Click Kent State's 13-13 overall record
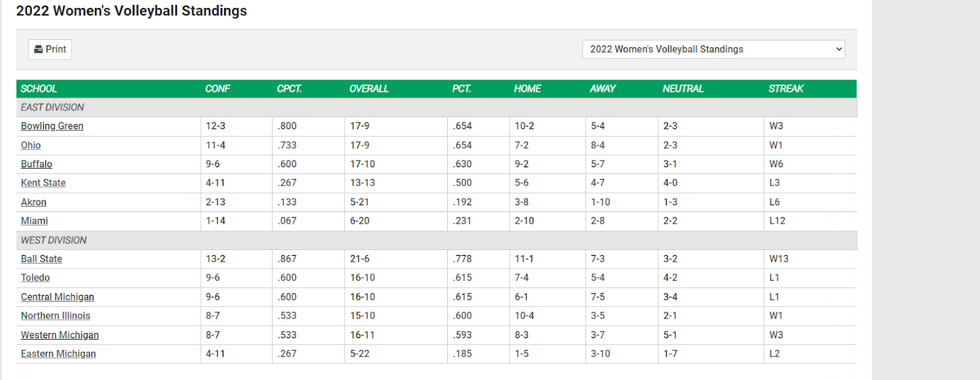980x380 pixels. coord(363,183)
